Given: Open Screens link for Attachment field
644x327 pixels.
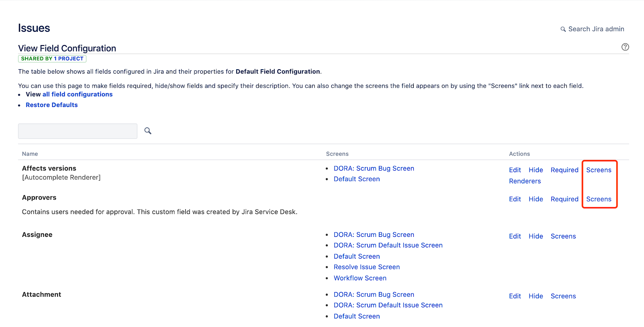Looking at the screenshot, I should pyautogui.click(x=563, y=296).
